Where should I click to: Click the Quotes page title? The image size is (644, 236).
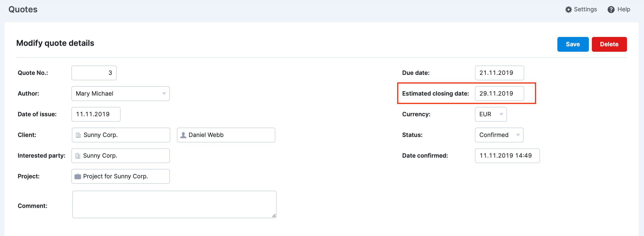[x=23, y=10]
